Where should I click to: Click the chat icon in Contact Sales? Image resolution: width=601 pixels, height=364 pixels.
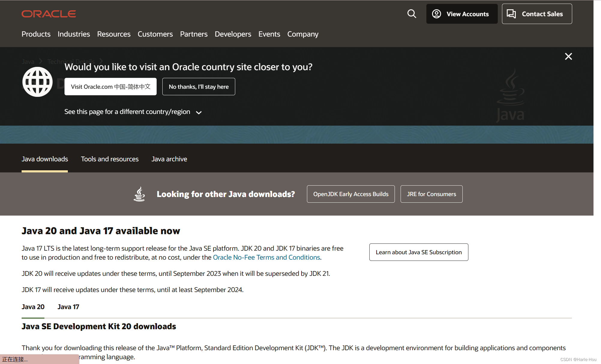(x=511, y=14)
